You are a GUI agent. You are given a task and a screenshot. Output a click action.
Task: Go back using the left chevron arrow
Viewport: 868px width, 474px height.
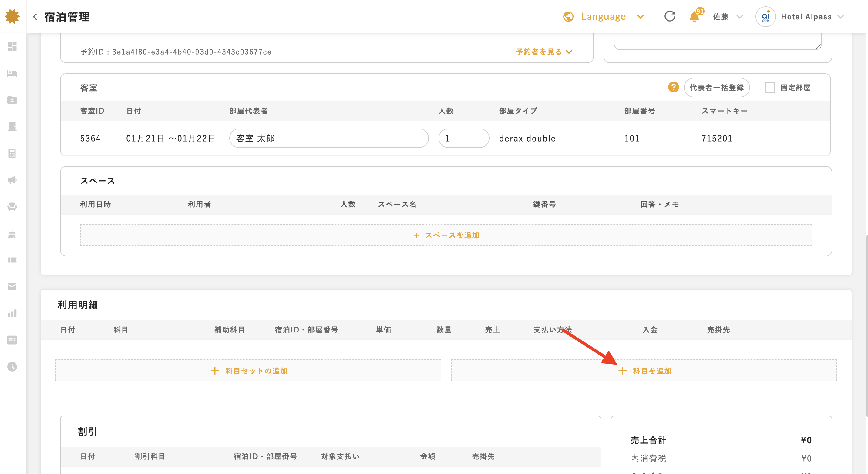tap(35, 16)
